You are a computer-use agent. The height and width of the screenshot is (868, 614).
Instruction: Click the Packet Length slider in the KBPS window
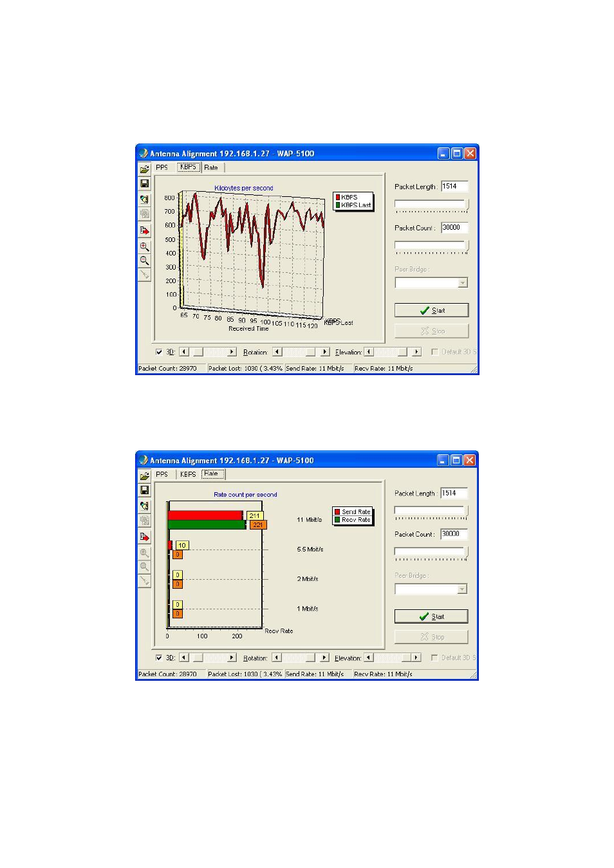coord(431,205)
